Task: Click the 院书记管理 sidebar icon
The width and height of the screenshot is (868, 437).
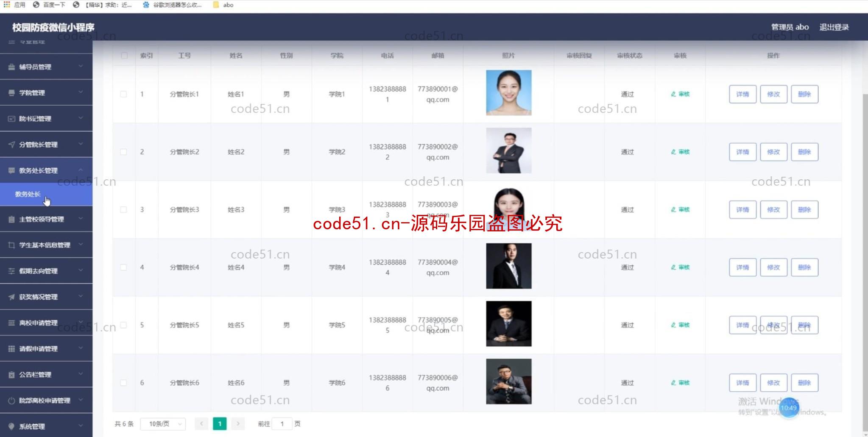Action: click(x=12, y=119)
